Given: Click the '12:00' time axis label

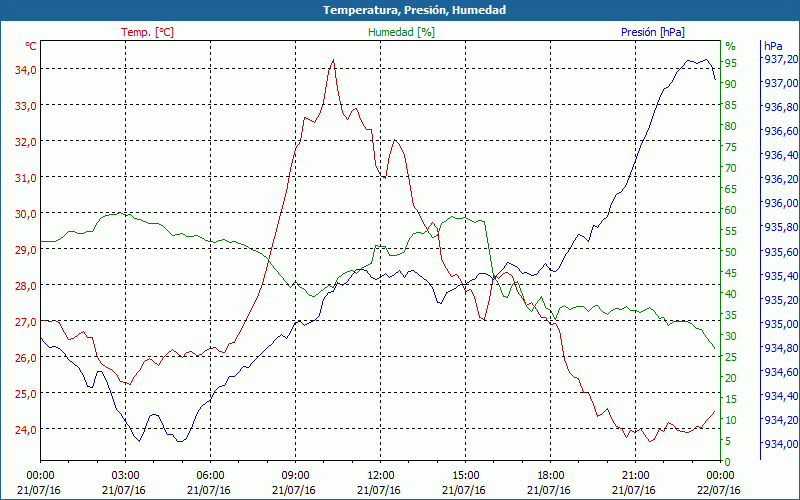Looking at the screenshot, I should [x=380, y=476].
